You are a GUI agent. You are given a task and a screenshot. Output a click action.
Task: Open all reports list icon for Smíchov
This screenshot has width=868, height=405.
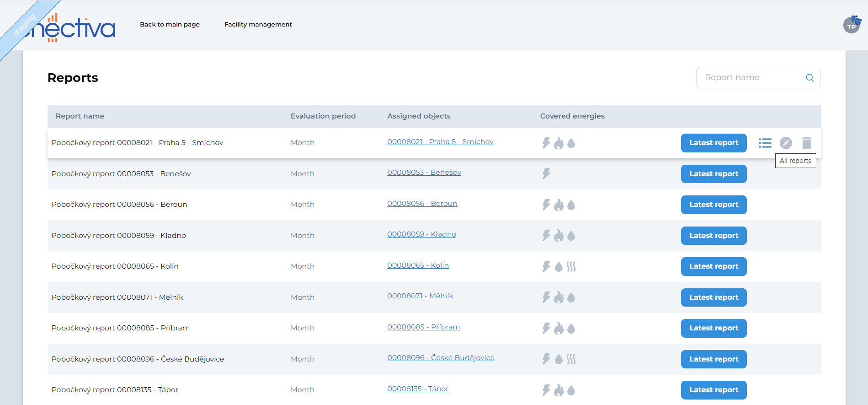[x=765, y=143]
